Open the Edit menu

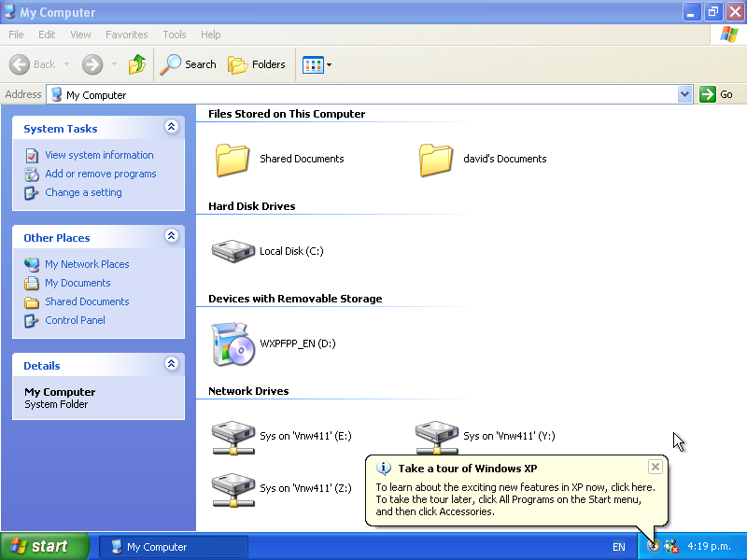coord(47,35)
